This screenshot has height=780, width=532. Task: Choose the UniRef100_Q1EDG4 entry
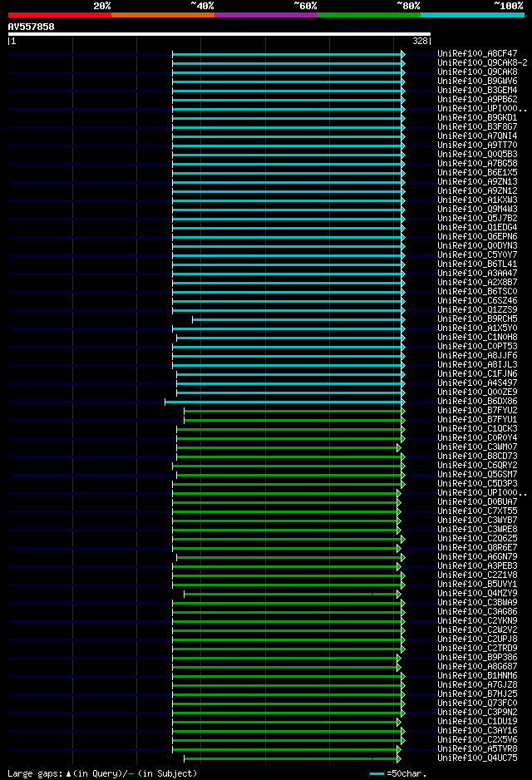(x=477, y=227)
